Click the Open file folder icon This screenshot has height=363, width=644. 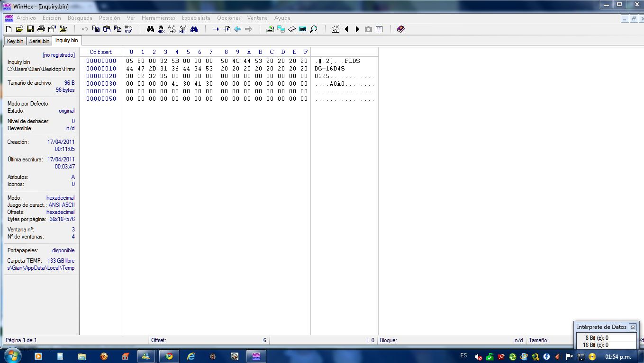coord(19,29)
